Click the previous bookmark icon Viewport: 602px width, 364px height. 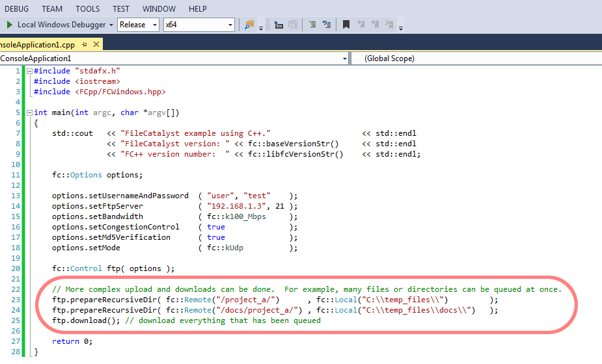coord(361,25)
